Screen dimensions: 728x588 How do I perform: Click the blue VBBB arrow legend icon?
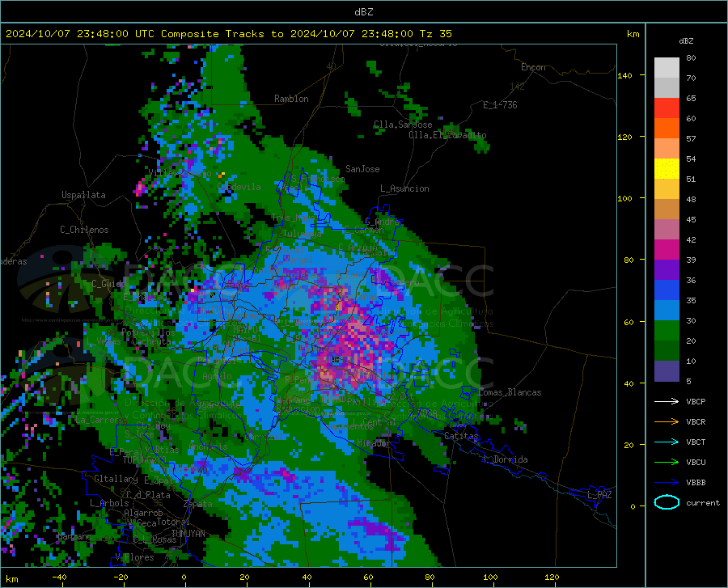coord(667,482)
